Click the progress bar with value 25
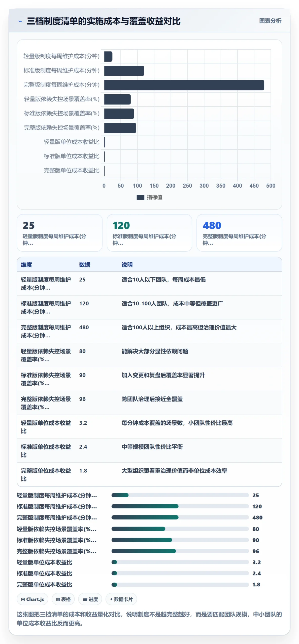 (180, 495)
